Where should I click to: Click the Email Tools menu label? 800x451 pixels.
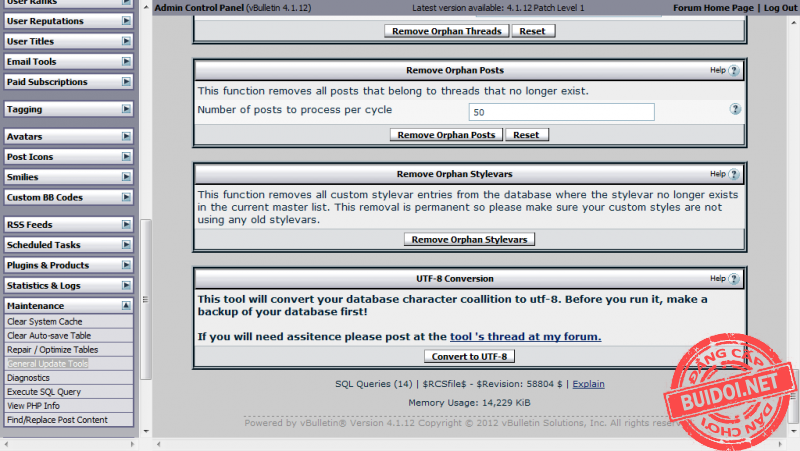pos(32,62)
